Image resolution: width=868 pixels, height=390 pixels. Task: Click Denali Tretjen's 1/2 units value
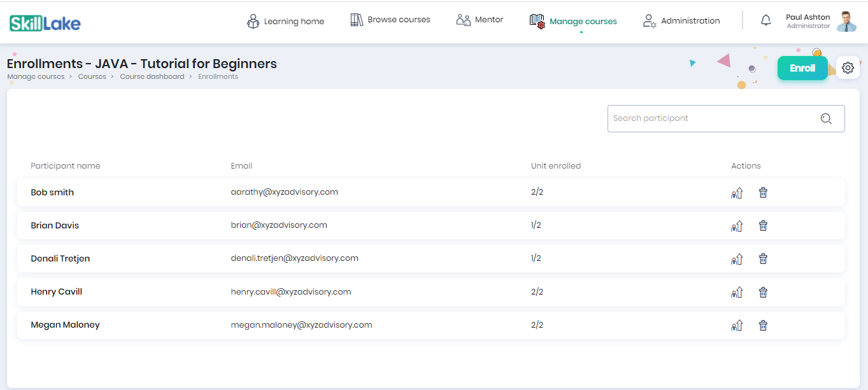[536, 258]
